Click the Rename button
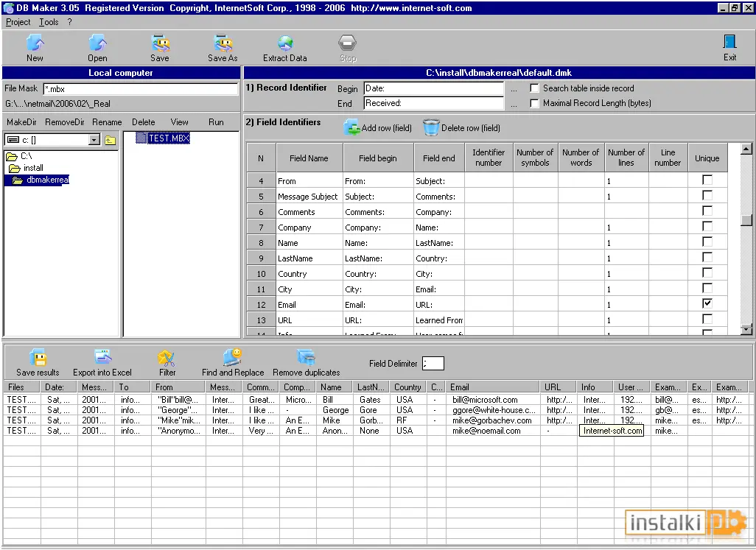 (x=107, y=122)
